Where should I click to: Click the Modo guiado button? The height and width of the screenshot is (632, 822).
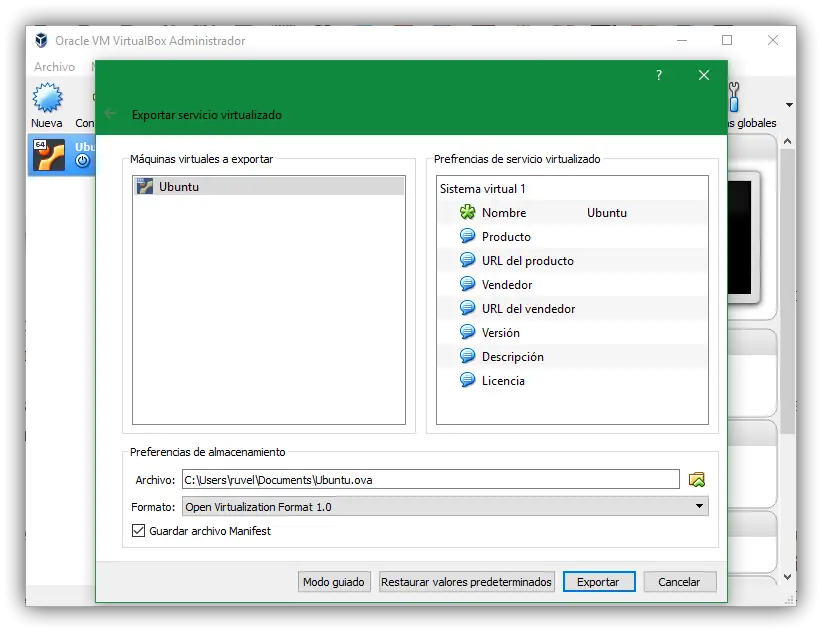click(334, 582)
